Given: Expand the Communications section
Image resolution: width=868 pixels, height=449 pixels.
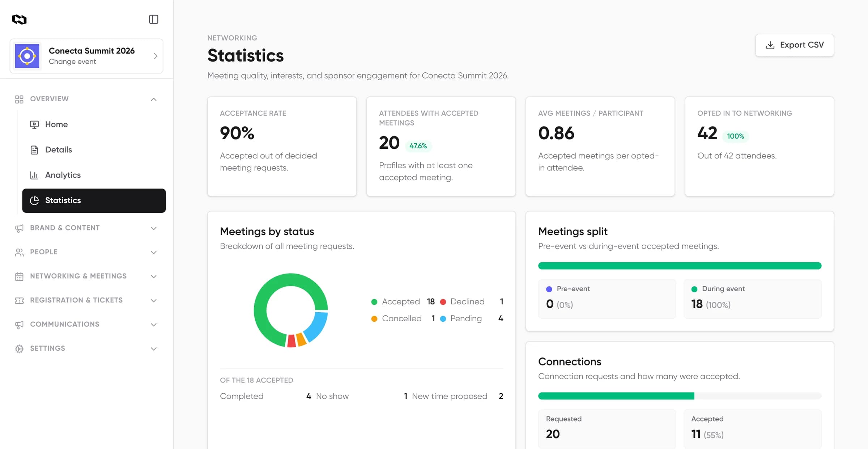Looking at the screenshot, I should [x=86, y=325].
